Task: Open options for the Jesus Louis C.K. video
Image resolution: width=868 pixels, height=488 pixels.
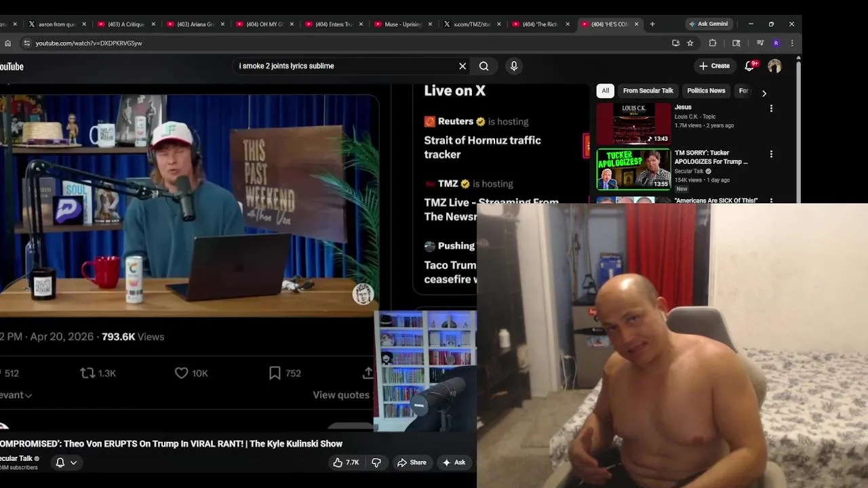Action: pos(771,108)
